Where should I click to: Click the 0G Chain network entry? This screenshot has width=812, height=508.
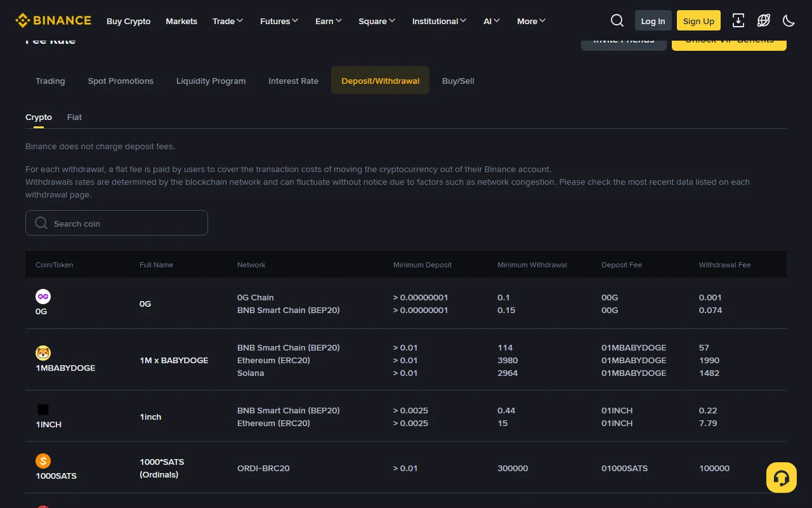tap(256, 297)
